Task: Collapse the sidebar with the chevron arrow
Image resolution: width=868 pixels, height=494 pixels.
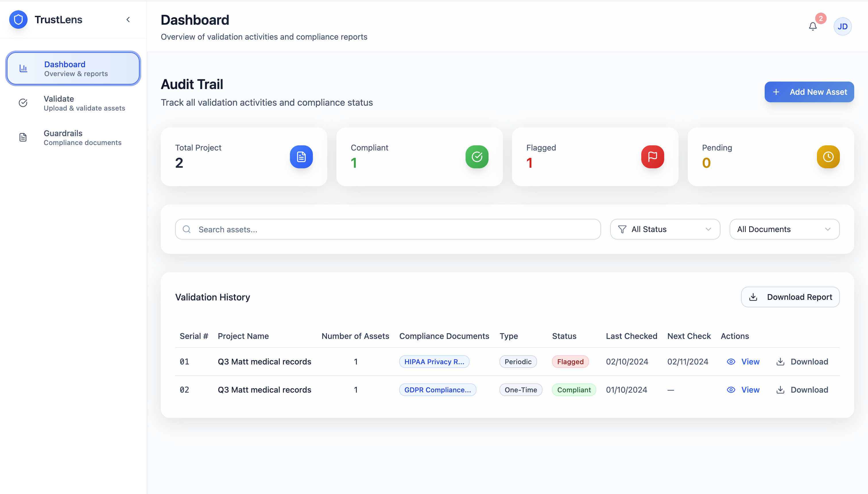Action: click(x=128, y=20)
